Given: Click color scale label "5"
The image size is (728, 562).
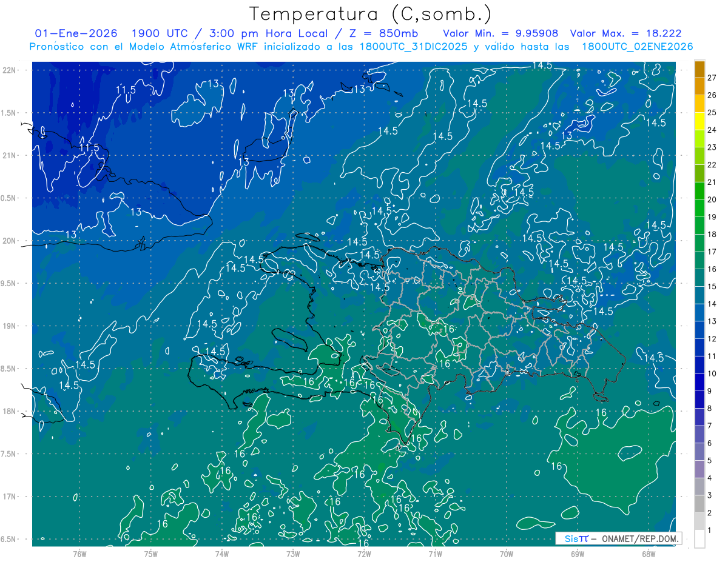Looking at the screenshot, I should point(710,461).
